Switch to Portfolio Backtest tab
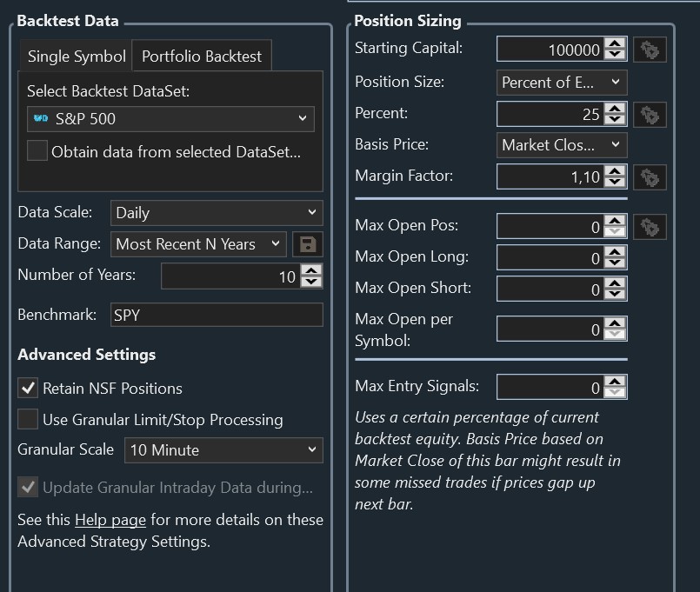 click(202, 57)
